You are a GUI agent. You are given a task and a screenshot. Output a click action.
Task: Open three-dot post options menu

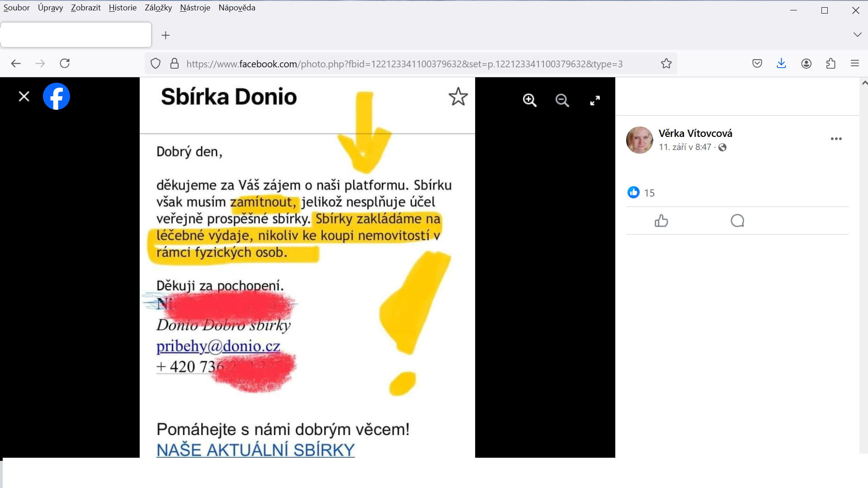pos(836,139)
